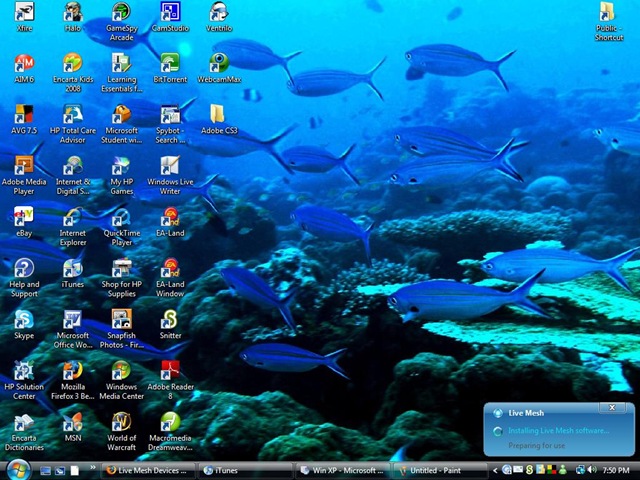Launch AVG 7.5 antivirus icon
Screen dimensions: 640x480
coord(24,120)
